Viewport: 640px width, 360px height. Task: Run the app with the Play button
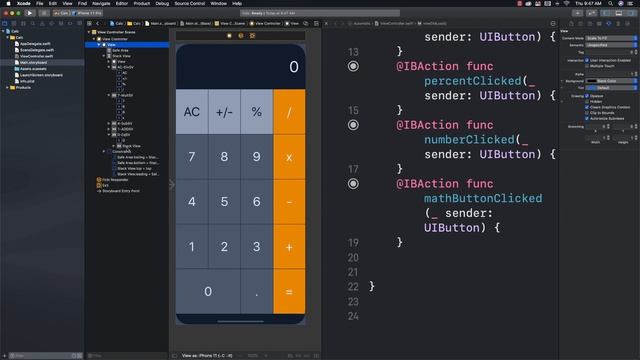pyautogui.click(x=29, y=13)
